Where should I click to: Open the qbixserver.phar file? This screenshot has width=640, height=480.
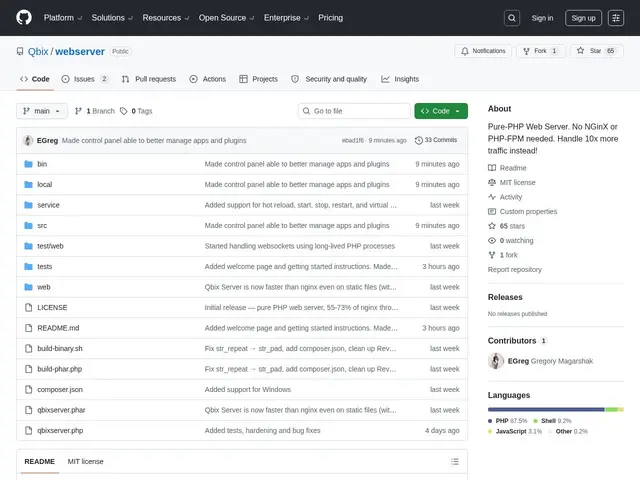pyautogui.click(x=61, y=410)
